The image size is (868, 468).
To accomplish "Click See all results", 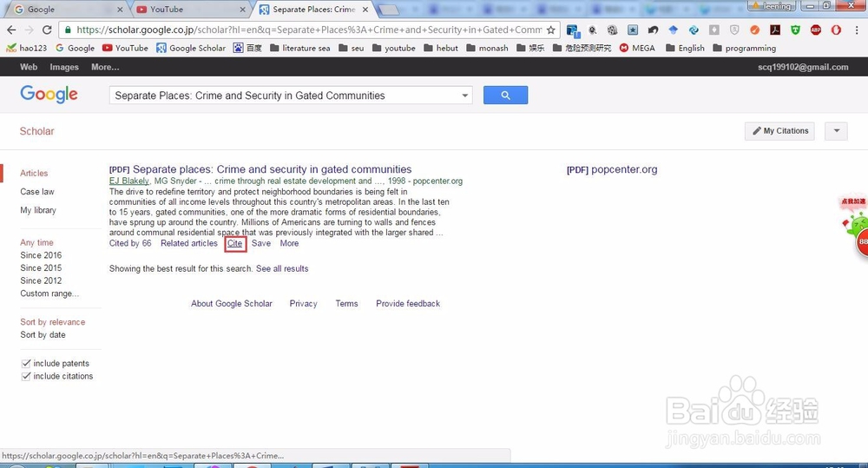I will [282, 268].
